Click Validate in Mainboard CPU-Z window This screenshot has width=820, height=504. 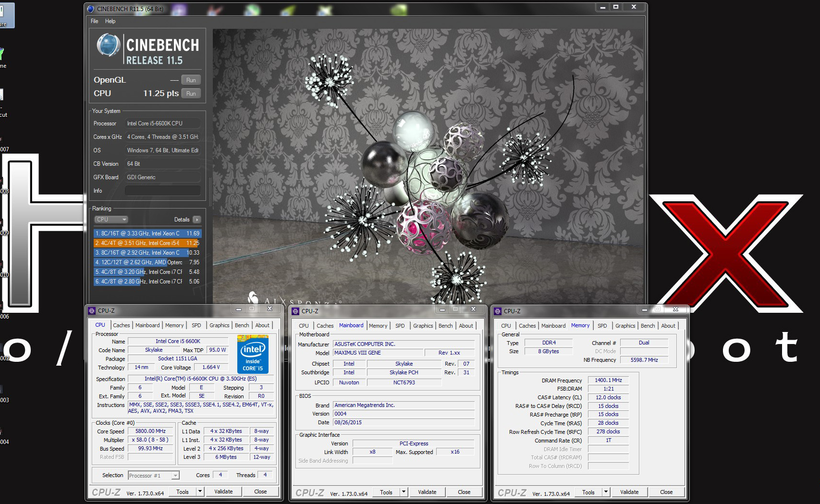click(427, 492)
